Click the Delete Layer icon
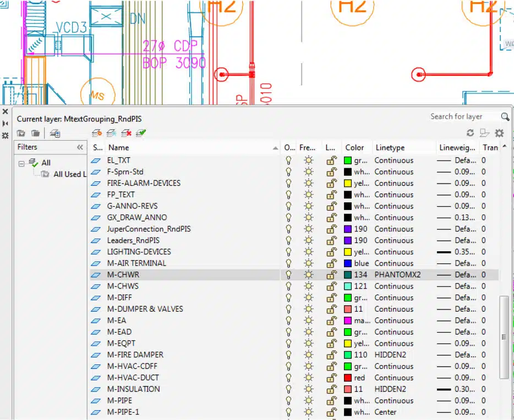The height and width of the screenshot is (420, 514). 127,133
